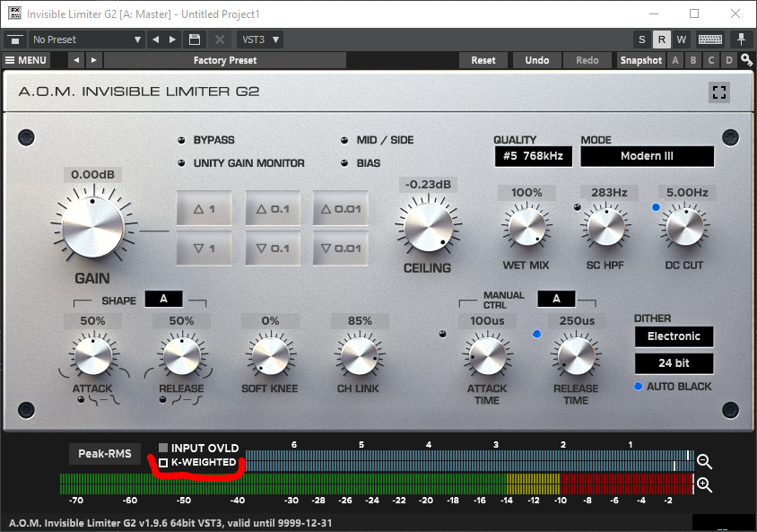757x532 pixels.
Task: Go to previous host preset arrow
Action: (x=155, y=39)
